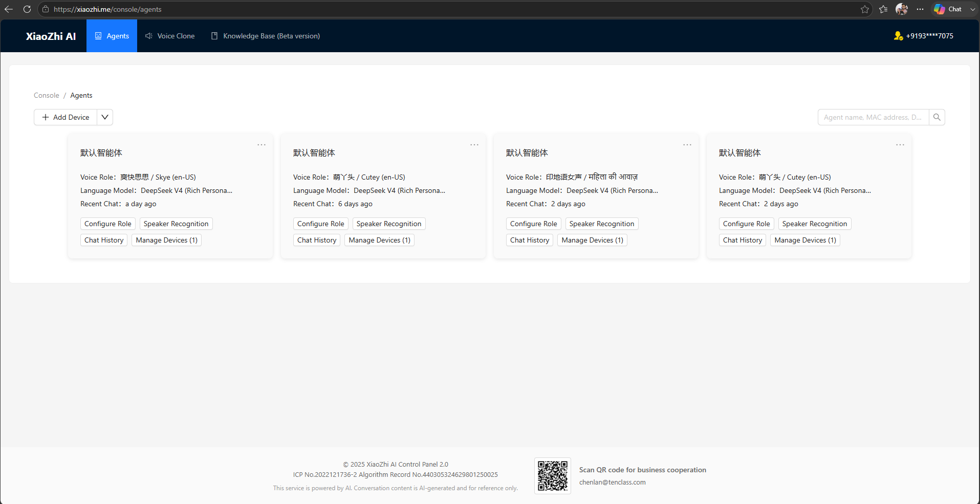Open the Agents tab
Screen dimensions: 980x504
[112, 36]
